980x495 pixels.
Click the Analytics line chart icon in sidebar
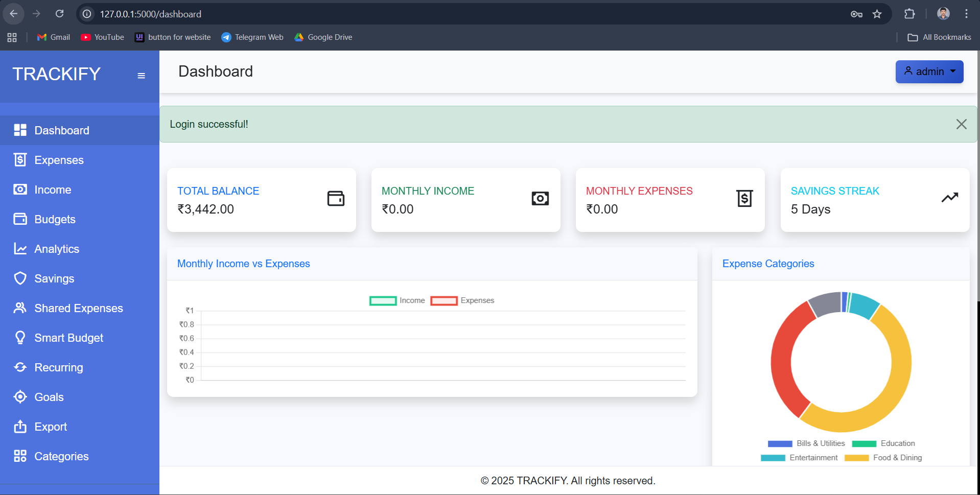(20, 249)
